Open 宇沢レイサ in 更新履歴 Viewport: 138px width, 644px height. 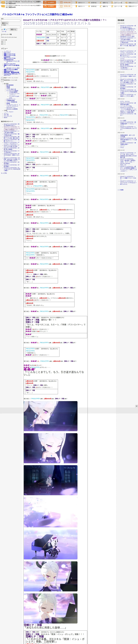click(x=123, y=165)
